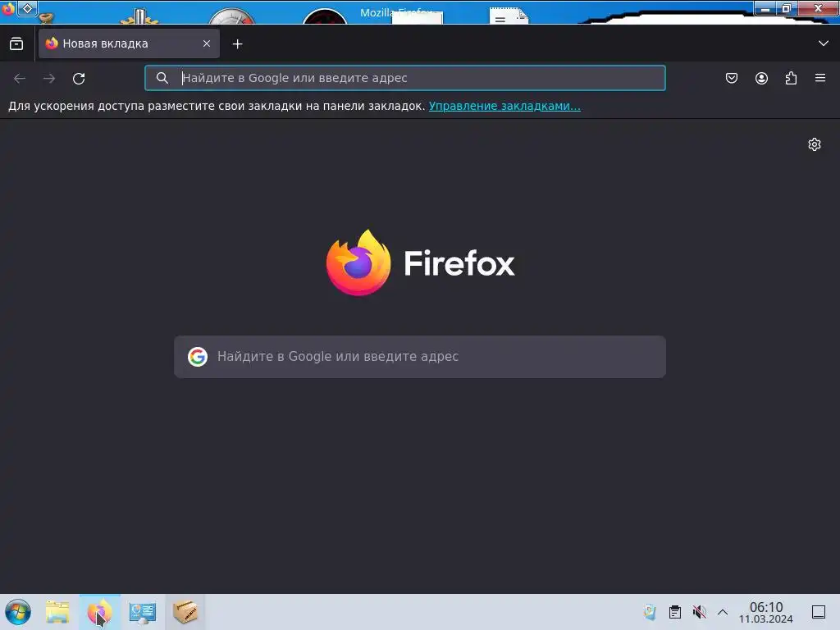Viewport: 840px width, 630px height.
Task: Maximize the Mozilla Firefox window
Action: [x=787, y=8]
